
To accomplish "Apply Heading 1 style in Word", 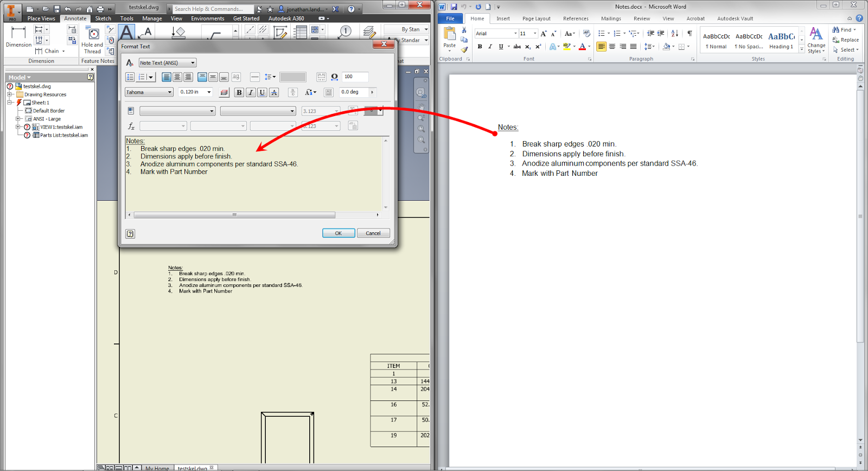I will pos(781,41).
